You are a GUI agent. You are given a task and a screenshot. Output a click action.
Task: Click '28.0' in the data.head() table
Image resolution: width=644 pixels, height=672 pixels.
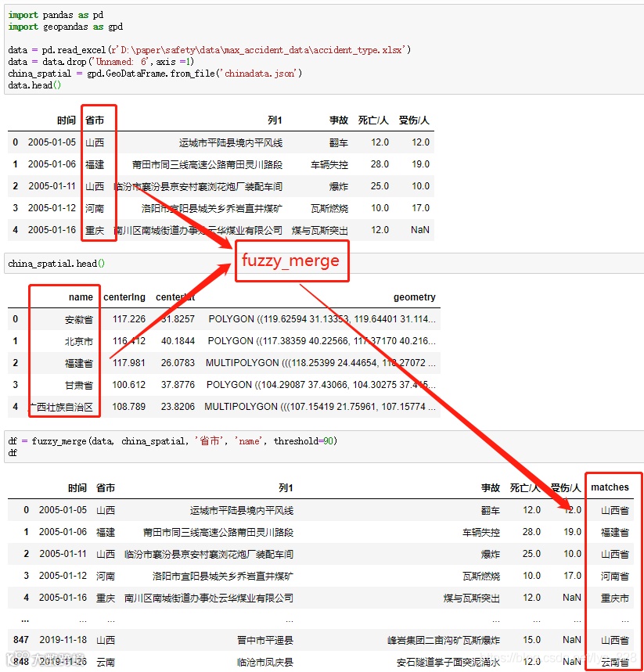[380, 164]
